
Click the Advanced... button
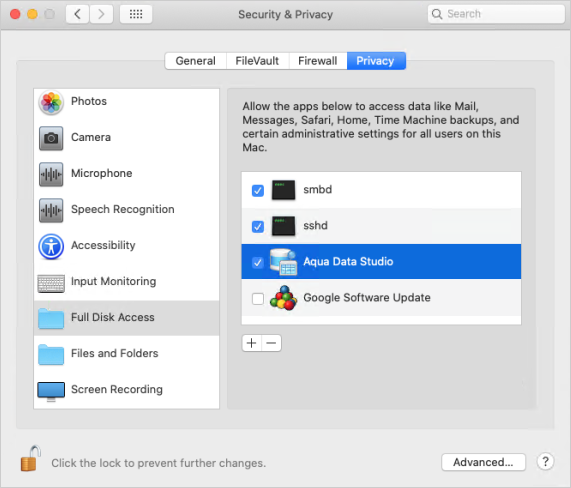(483, 462)
